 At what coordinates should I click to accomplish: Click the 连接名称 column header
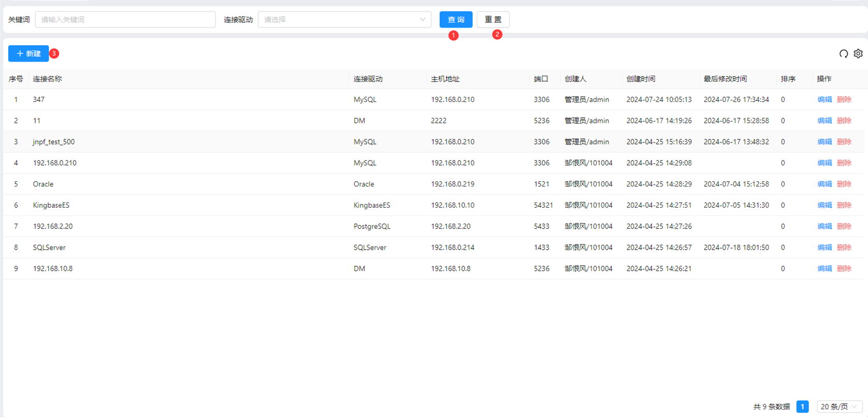47,79
